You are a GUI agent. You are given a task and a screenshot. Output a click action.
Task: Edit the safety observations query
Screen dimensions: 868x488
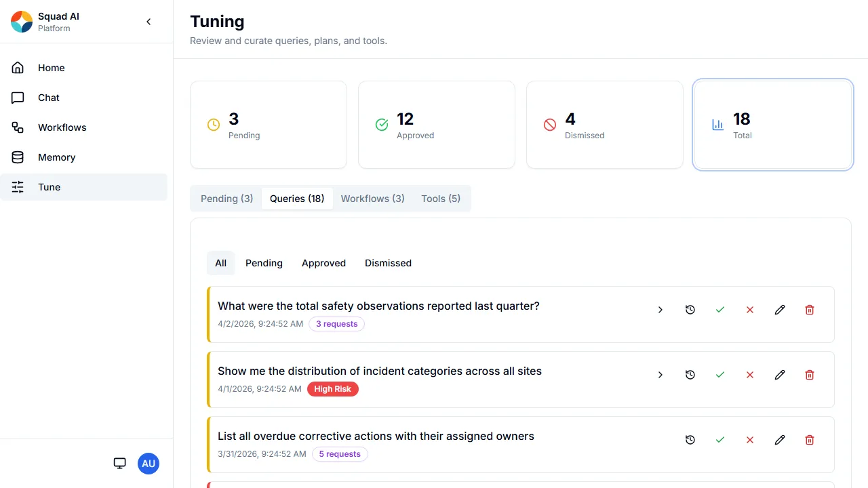coord(780,310)
